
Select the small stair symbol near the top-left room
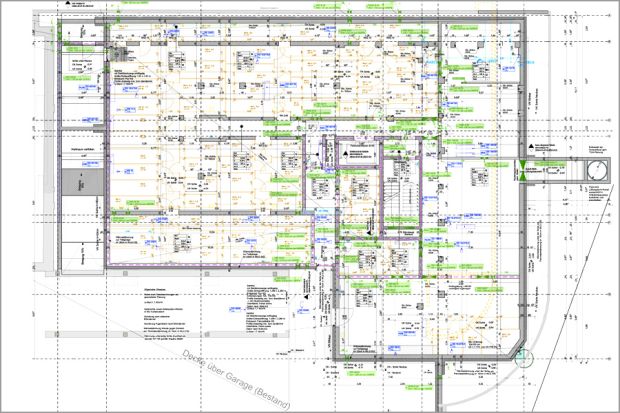click(x=117, y=53)
